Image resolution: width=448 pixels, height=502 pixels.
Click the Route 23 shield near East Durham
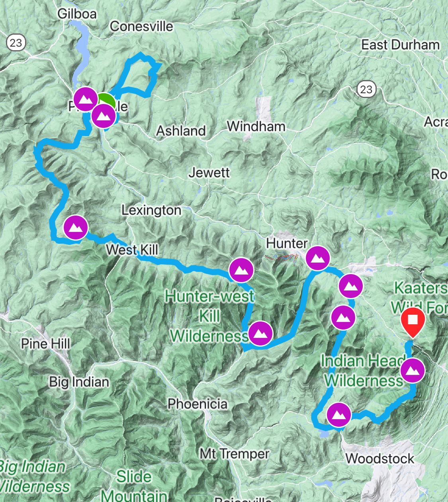(x=366, y=89)
